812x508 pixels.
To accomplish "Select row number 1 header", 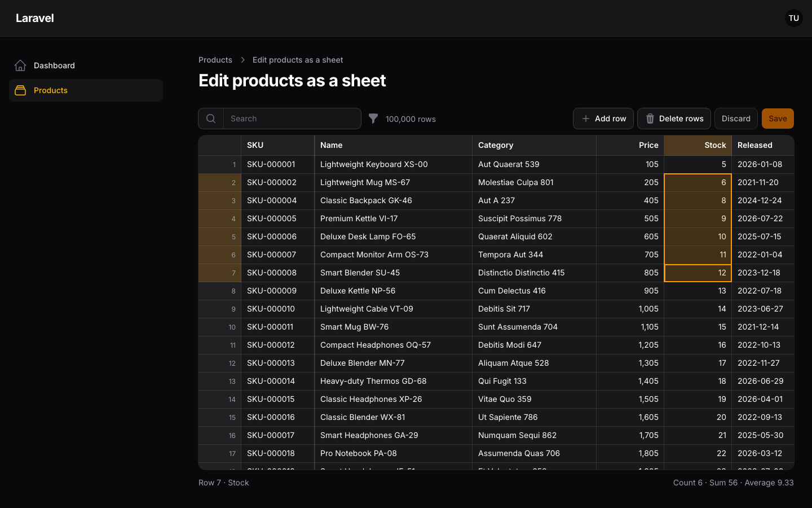I will tap(220, 164).
